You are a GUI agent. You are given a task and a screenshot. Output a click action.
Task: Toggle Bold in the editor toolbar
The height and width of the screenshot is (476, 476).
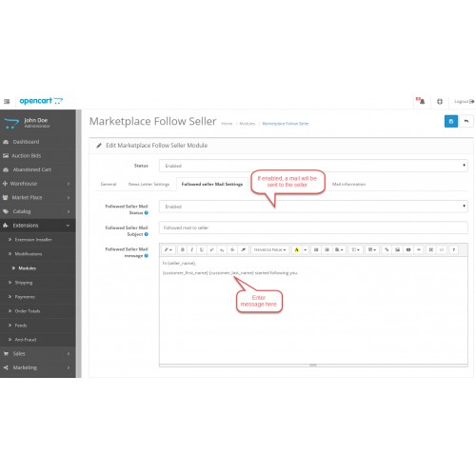pos(183,250)
